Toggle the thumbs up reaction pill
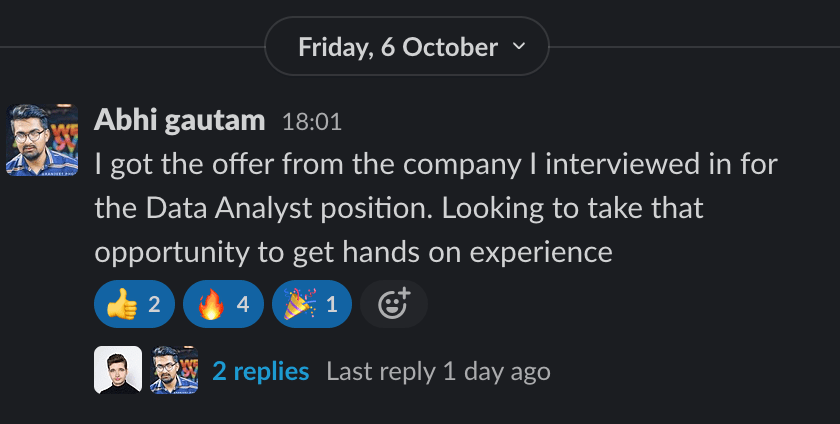This screenshot has height=424, width=840. (134, 304)
